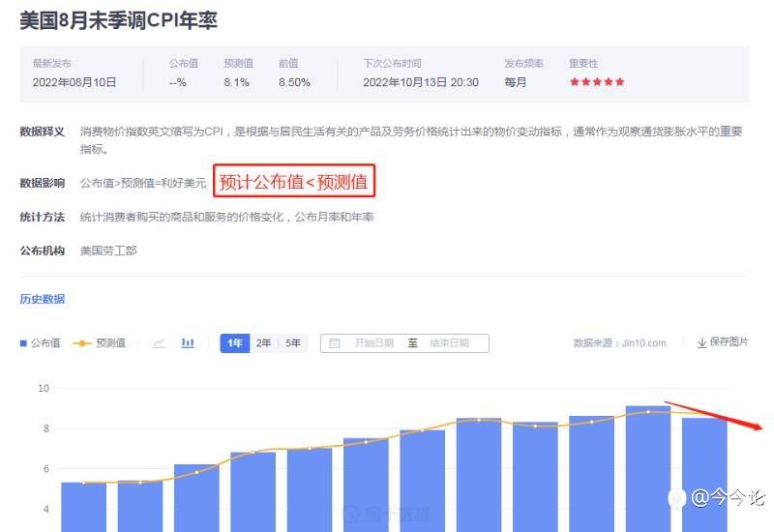Click y-axis label 8

45,429
